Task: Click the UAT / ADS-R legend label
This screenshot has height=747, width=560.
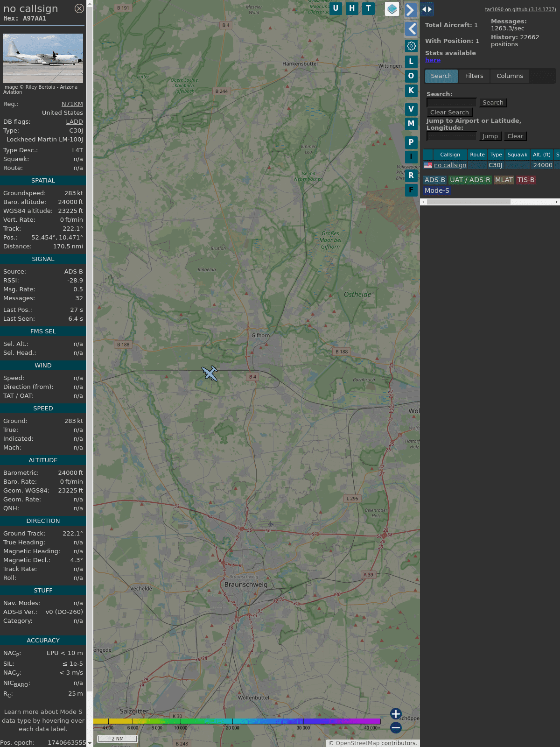Action: (x=470, y=180)
